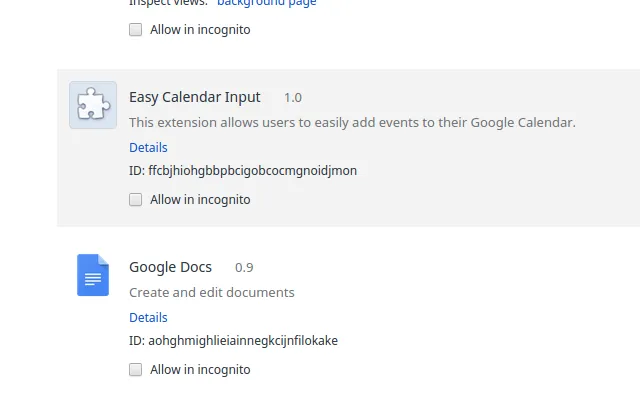The height and width of the screenshot is (400, 640).
Task: Click the Easy Calendar Input description text
Action: pyautogui.click(x=352, y=123)
